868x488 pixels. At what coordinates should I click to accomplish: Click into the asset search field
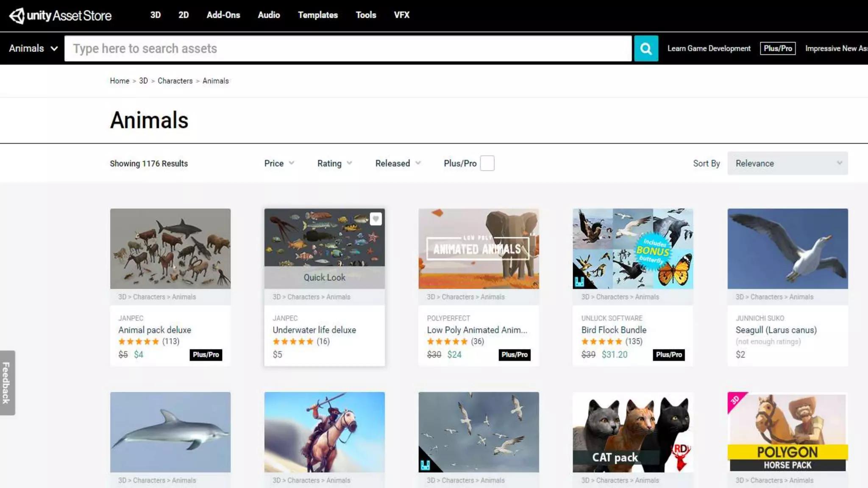pos(348,48)
